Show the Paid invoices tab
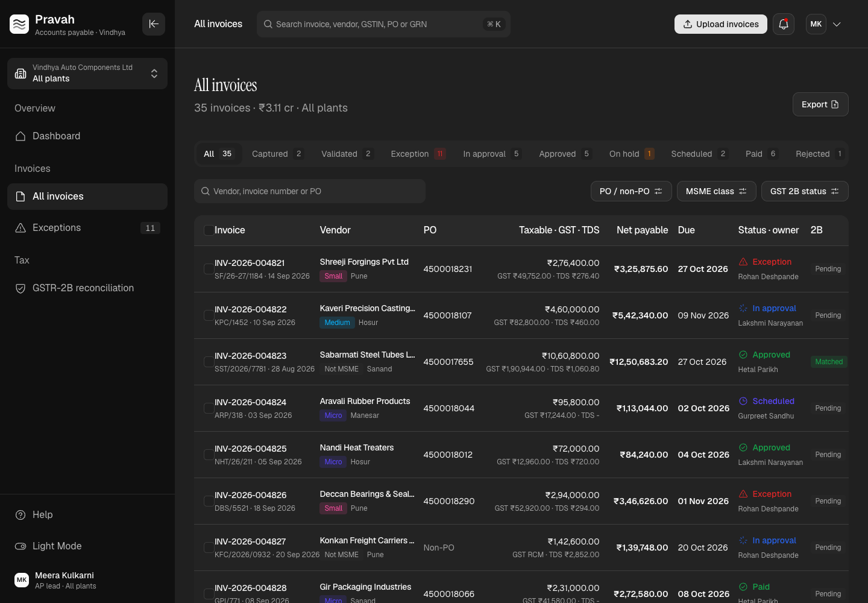The width and height of the screenshot is (868, 603). click(x=761, y=154)
